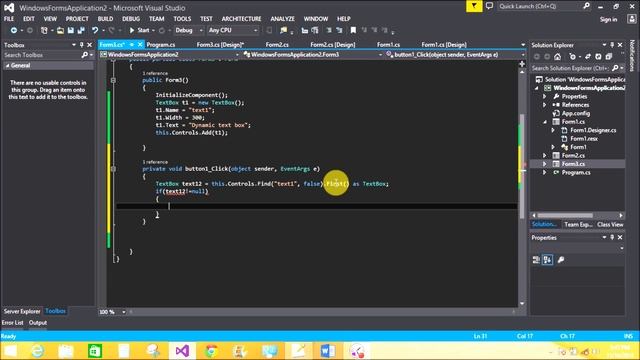Select Form1.resx file
The image size is (640, 360).
[x=584, y=139]
